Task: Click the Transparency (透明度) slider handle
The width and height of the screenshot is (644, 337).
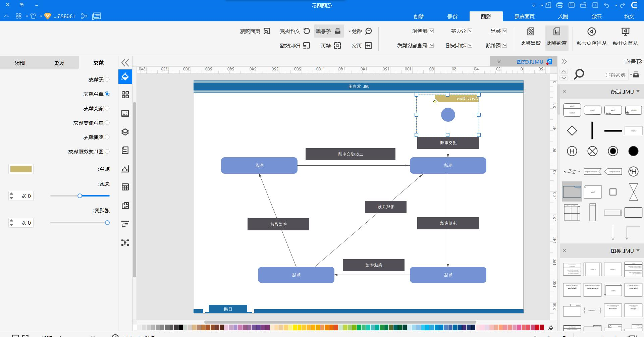Action: (x=107, y=223)
